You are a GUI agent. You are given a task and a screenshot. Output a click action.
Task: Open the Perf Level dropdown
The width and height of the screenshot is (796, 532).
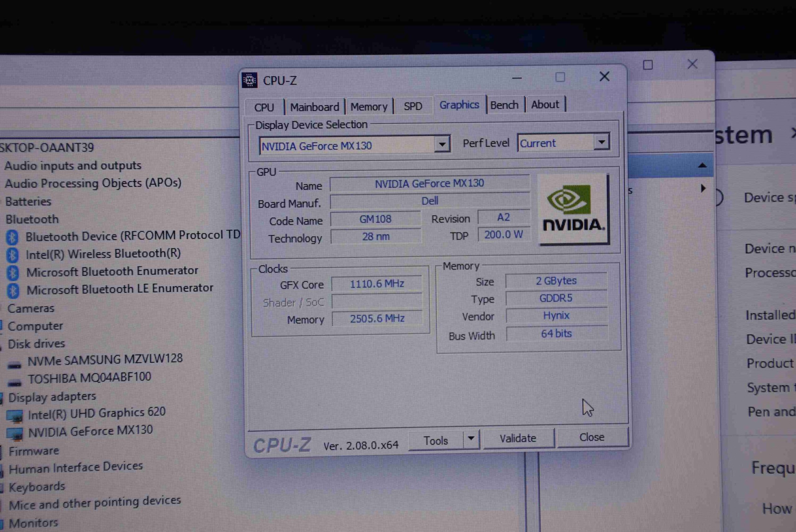601,142
